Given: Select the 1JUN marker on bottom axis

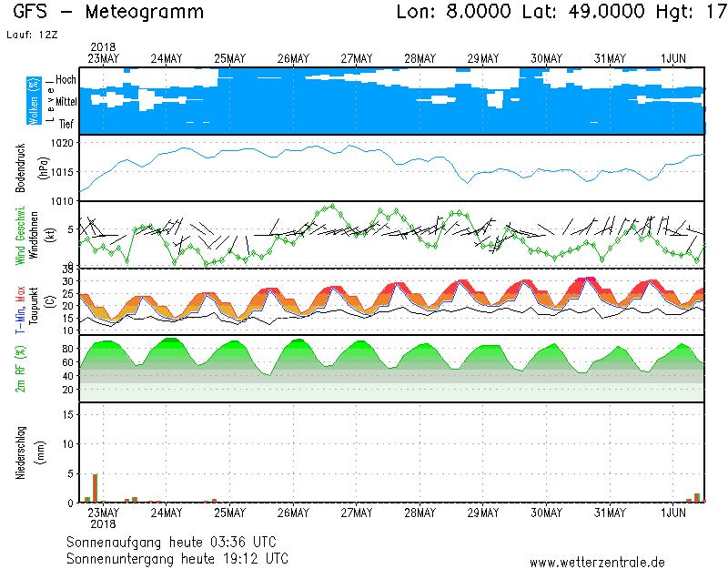Looking at the screenshot, I should point(673,513).
